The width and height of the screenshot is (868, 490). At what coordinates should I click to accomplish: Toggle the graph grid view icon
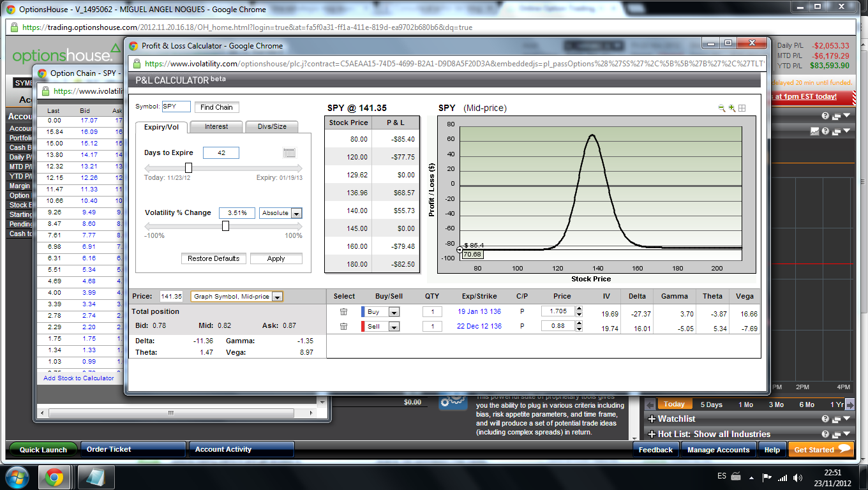point(742,108)
